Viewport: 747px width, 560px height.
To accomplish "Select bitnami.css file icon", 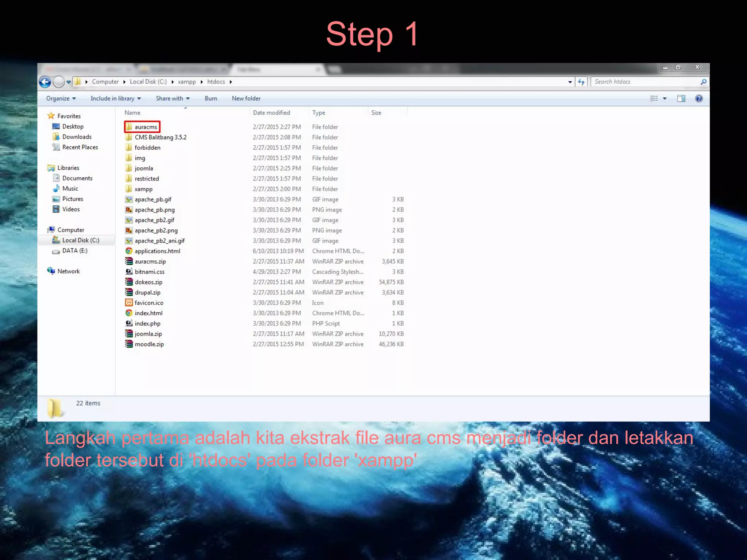I will pos(129,272).
